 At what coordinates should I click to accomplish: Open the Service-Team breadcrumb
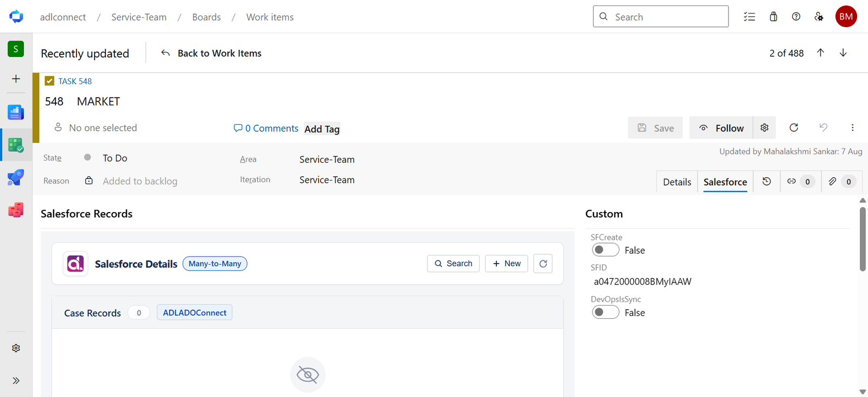point(139,17)
